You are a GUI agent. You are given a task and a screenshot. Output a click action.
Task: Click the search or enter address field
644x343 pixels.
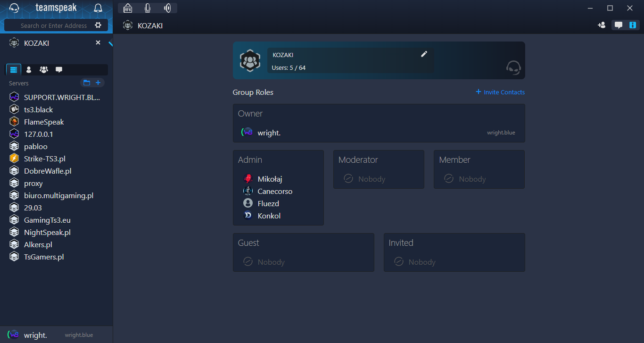(53, 25)
